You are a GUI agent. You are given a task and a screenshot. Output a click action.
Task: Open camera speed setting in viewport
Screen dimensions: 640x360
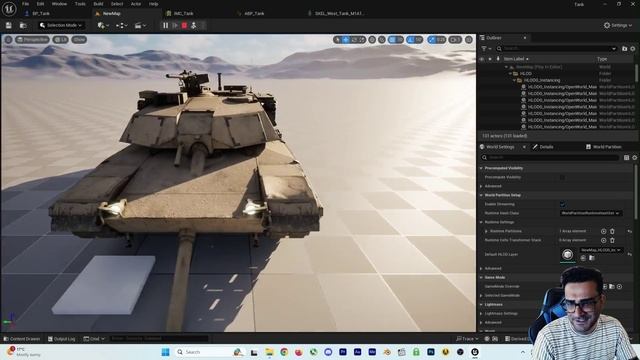click(x=456, y=40)
